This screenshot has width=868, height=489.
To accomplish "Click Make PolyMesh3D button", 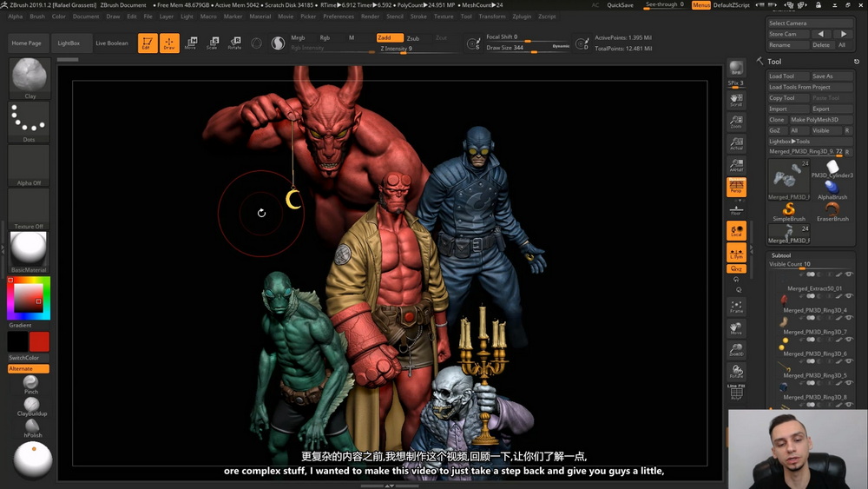I will (x=820, y=120).
